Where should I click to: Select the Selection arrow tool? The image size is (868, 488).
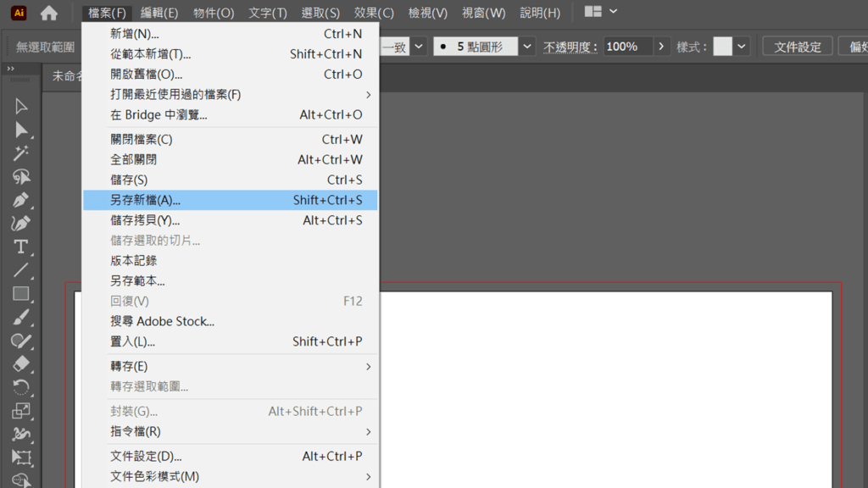pos(21,107)
